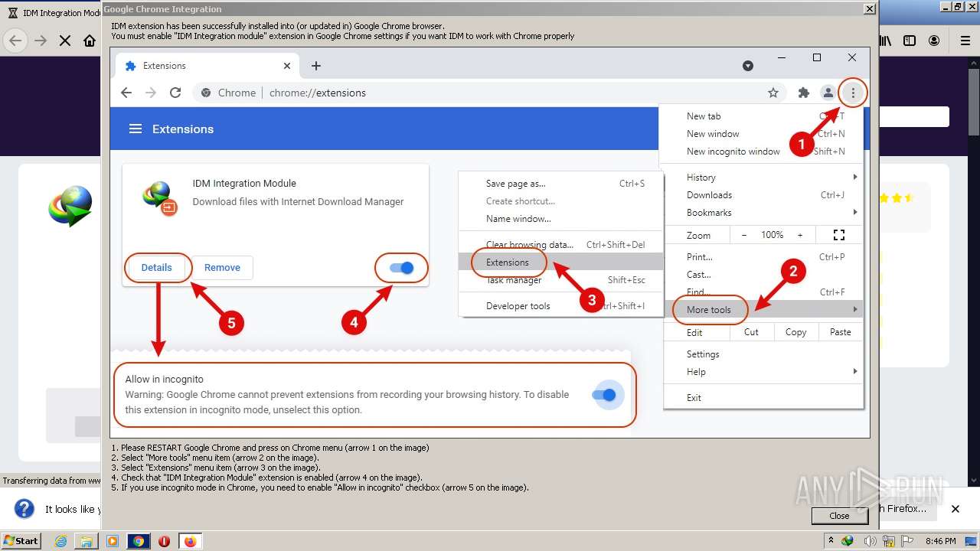Click Remove on the IDM Integration Module card
Viewport: 980px width, 551px height.
click(222, 267)
